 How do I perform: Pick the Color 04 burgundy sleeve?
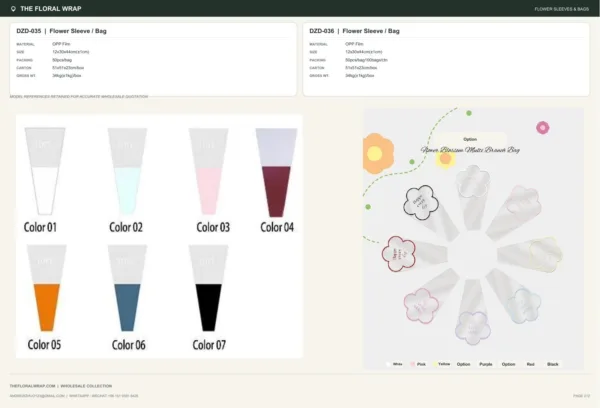pyautogui.click(x=276, y=173)
